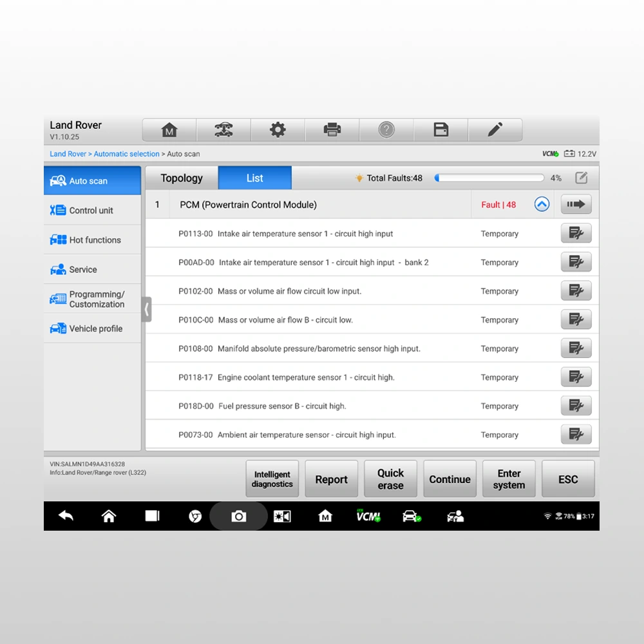Go to Automatic selection breadcrumb link
Viewport: 644px width, 644px height.
click(x=126, y=154)
